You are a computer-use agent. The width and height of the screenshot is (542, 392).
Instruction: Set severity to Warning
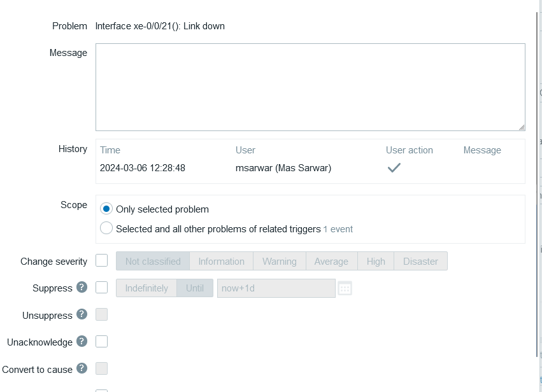point(279,261)
